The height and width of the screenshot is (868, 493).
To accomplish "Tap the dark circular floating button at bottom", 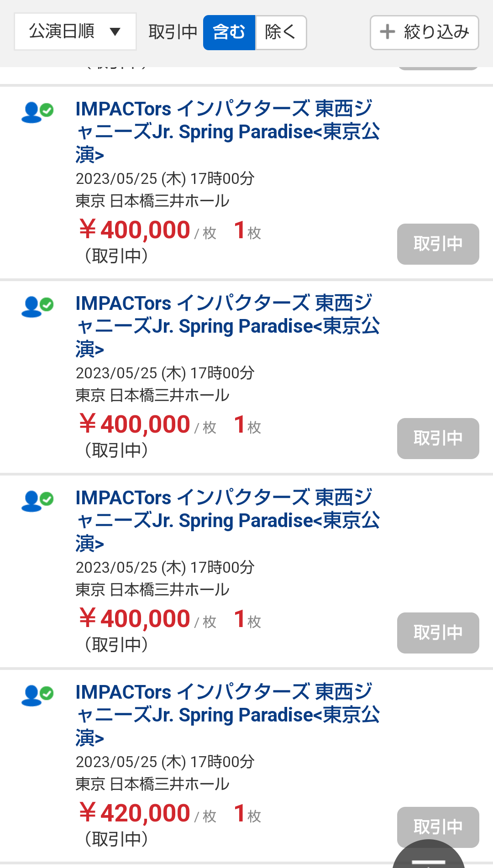I will click(428, 857).
